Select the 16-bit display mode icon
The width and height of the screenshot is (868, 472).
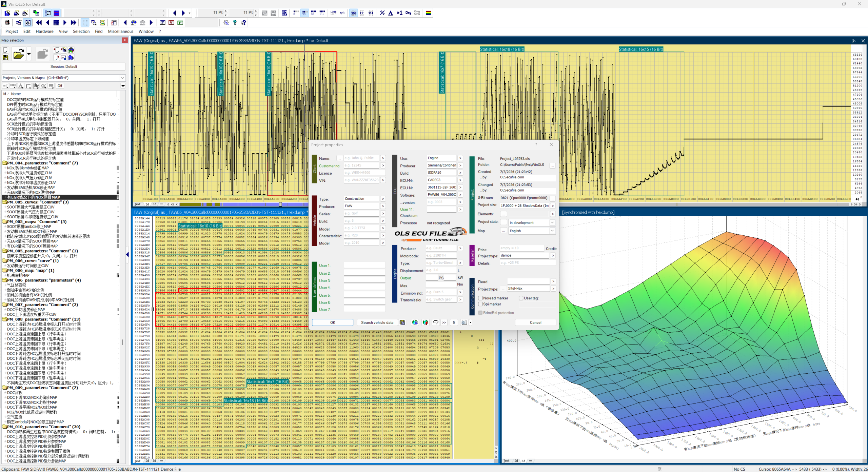coord(304,13)
